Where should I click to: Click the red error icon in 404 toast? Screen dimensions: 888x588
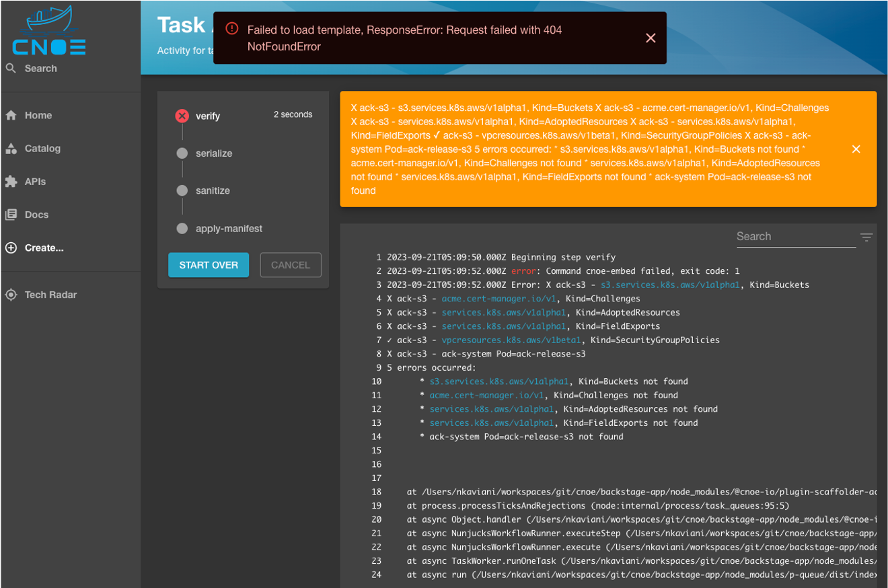click(x=232, y=29)
